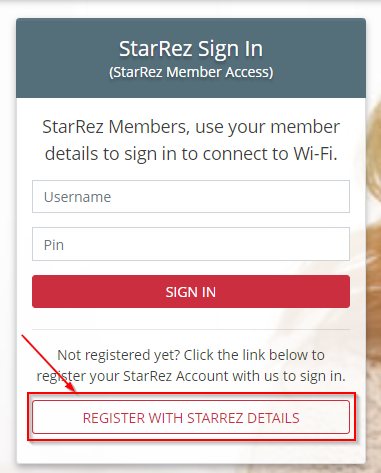The width and height of the screenshot is (381, 473).
Task: Click the divider line below Sign In
Action: [191, 329]
